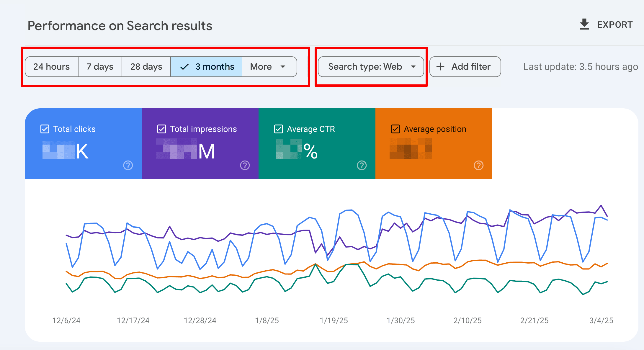This screenshot has height=350, width=644.
Task: Open the Average position help icon
Action: point(478,166)
